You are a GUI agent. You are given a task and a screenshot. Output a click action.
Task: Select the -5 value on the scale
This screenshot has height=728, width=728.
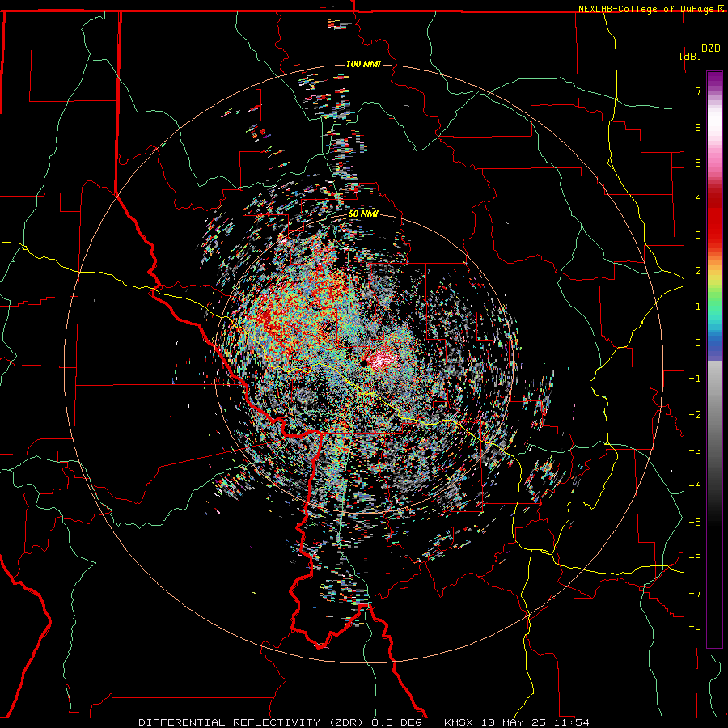tap(695, 523)
